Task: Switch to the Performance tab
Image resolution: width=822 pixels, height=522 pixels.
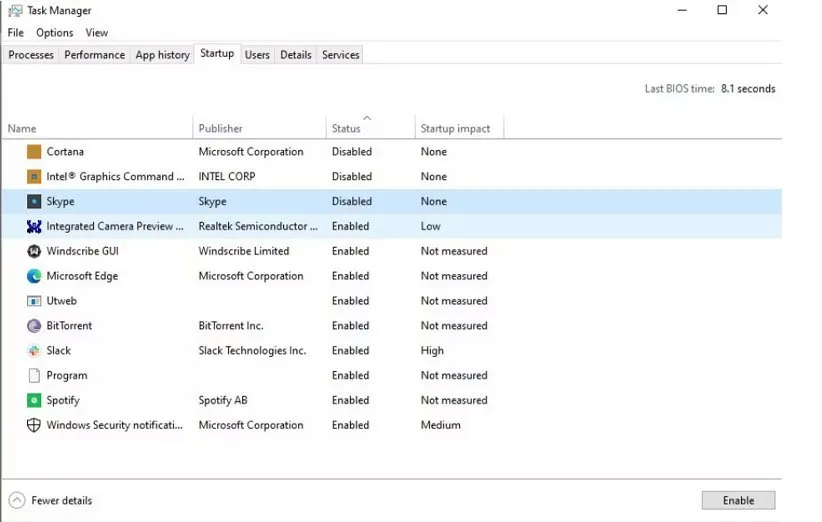Action: [x=95, y=55]
